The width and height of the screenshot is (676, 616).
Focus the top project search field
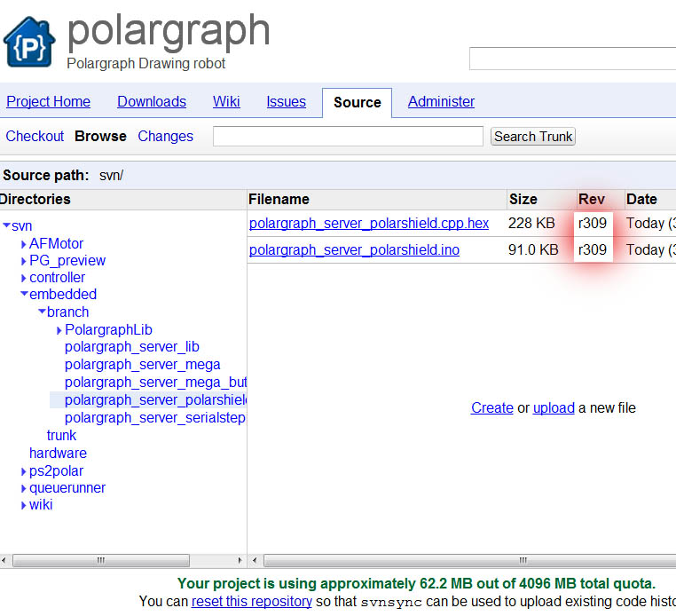[572, 59]
